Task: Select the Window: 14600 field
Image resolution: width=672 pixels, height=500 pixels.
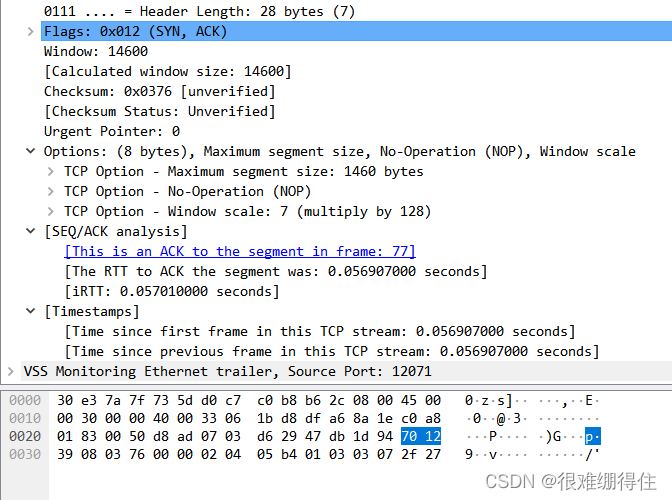Action: pyautogui.click(x=96, y=51)
